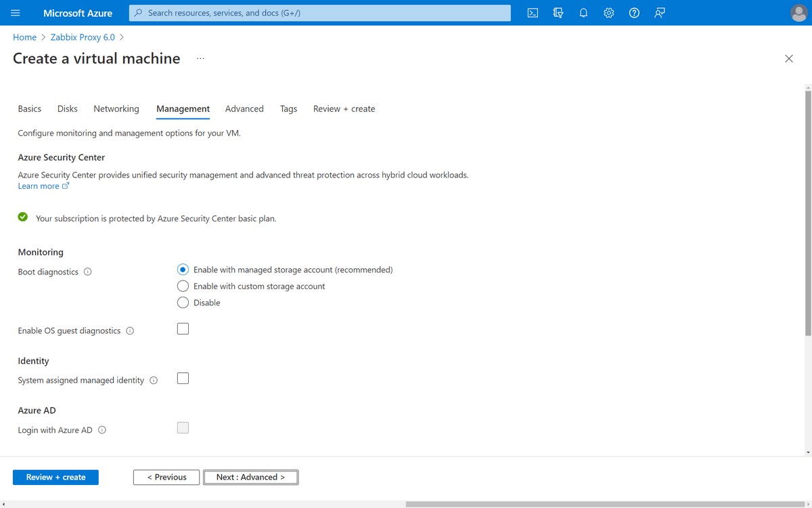The width and height of the screenshot is (812, 508).
Task: Select Enable with custom storage account
Action: click(183, 286)
